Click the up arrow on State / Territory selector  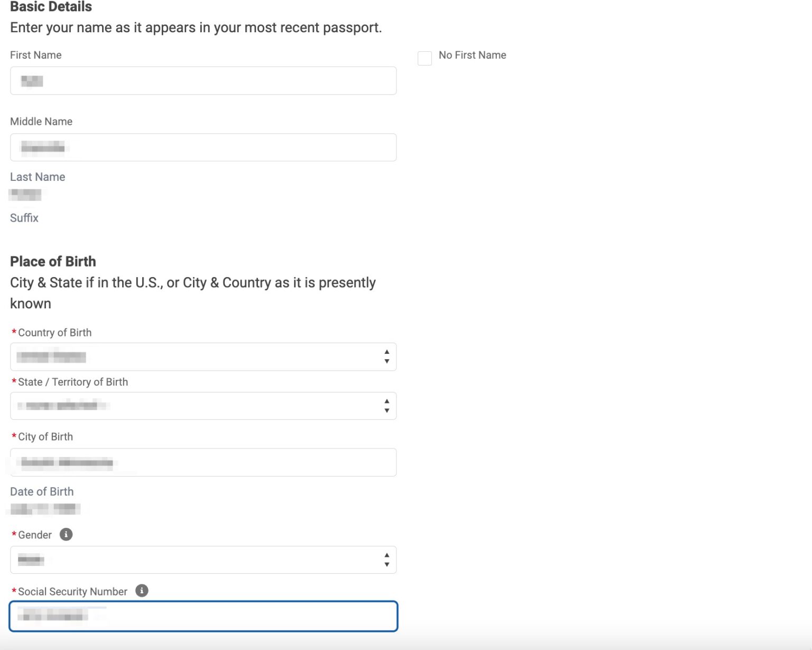(x=386, y=401)
